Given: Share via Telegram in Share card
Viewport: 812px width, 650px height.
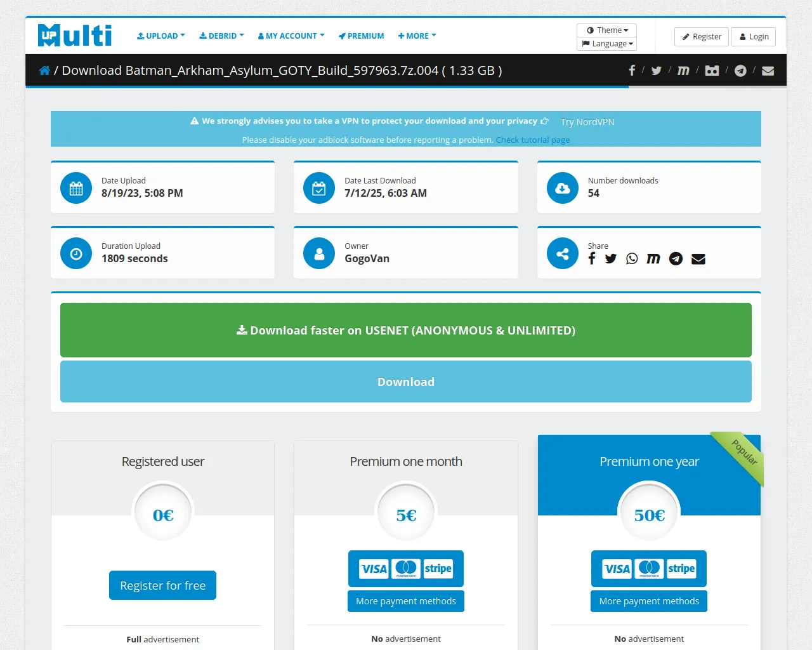Looking at the screenshot, I should pyautogui.click(x=676, y=258).
